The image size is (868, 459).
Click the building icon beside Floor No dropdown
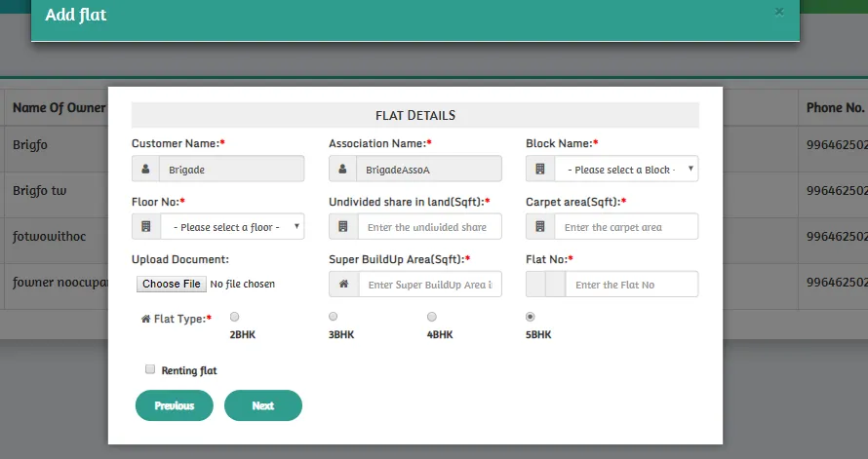(x=146, y=227)
